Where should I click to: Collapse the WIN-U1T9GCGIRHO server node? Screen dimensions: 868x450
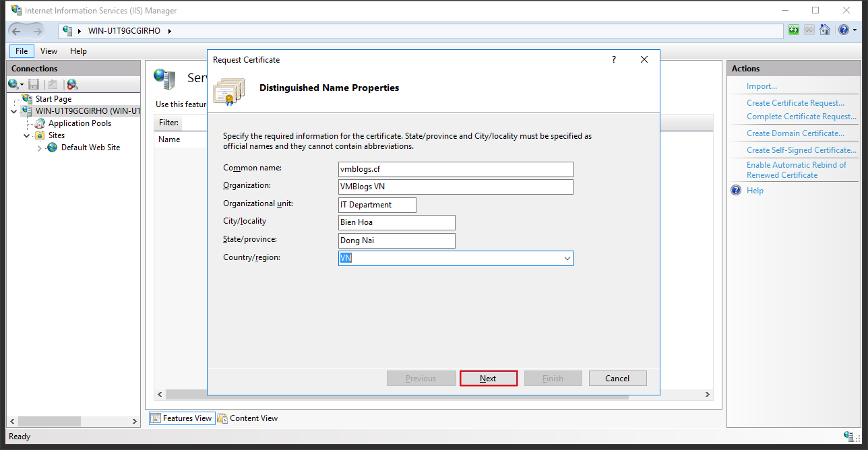(15, 111)
